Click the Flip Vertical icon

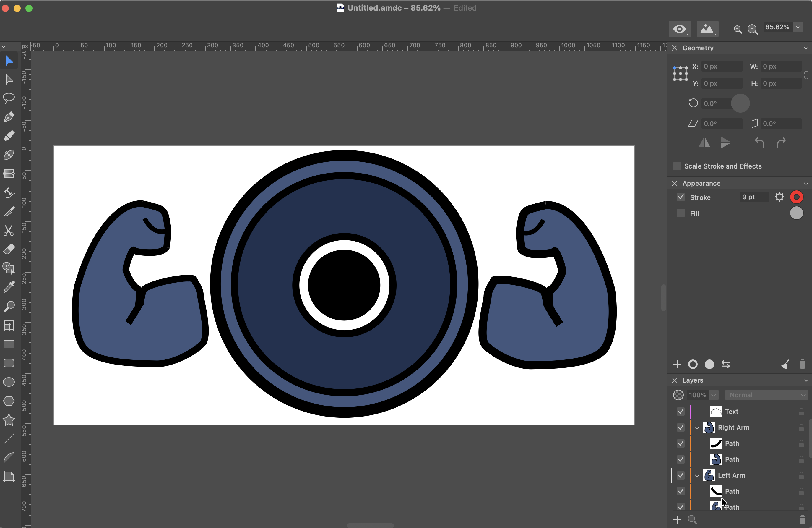(x=725, y=143)
